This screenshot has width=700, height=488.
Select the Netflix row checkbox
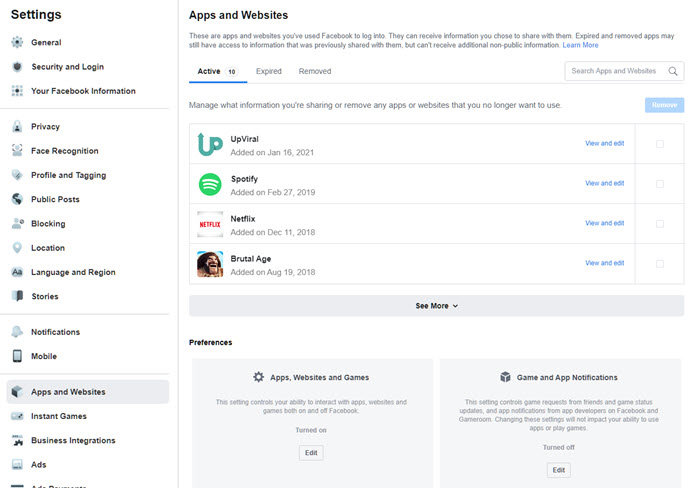660,224
